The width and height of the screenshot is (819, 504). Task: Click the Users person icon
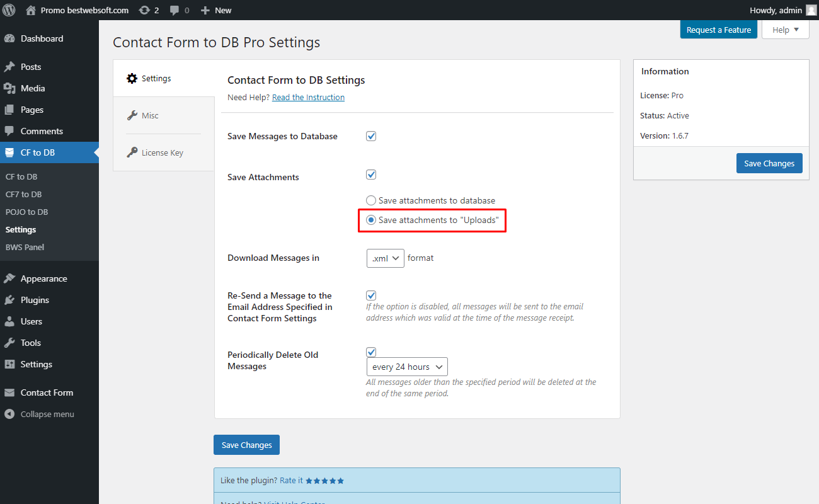point(9,321)
